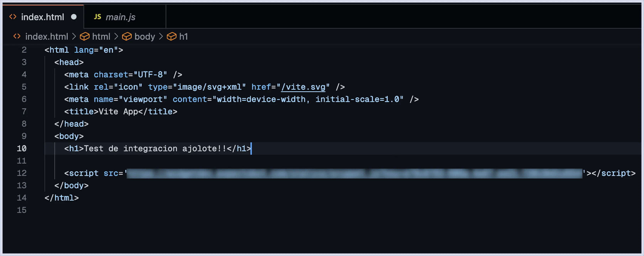Click the blurred script src value
The image size is (644, 256).
point(355,173)
